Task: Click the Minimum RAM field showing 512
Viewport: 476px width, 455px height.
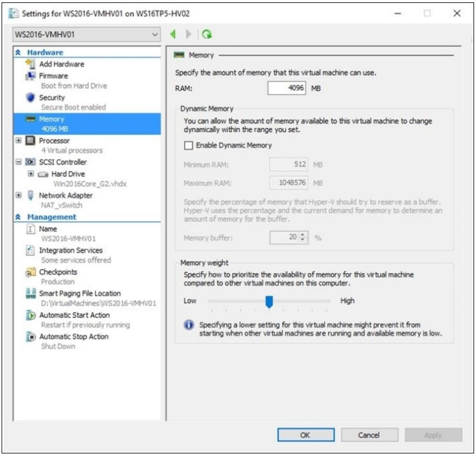Action: pyautogui.click(x=289, y=164)
